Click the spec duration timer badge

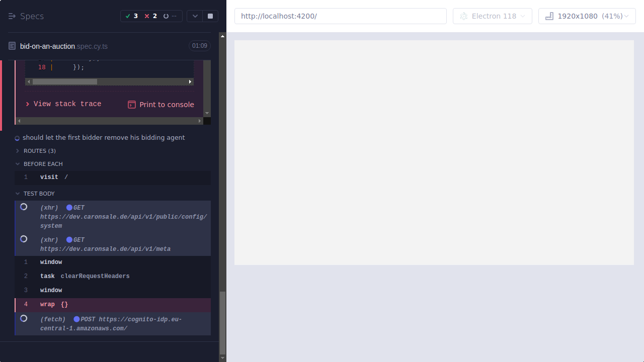pos(199,45)
